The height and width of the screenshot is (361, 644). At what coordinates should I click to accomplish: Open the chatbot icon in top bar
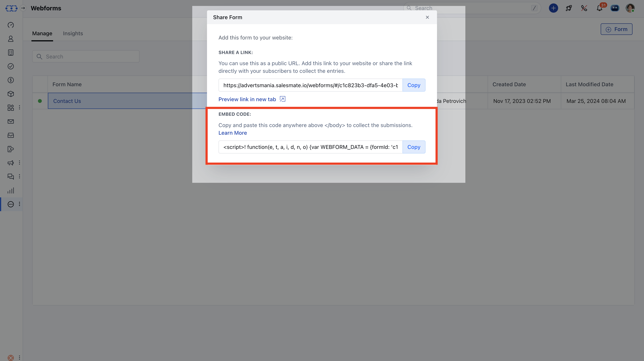pos(615,8)
